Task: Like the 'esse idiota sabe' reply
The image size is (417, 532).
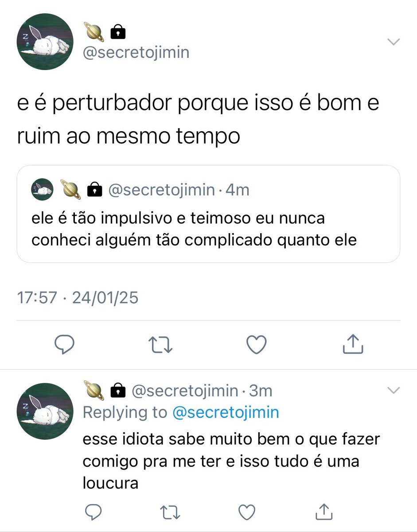Action: [x=247, y=512]
